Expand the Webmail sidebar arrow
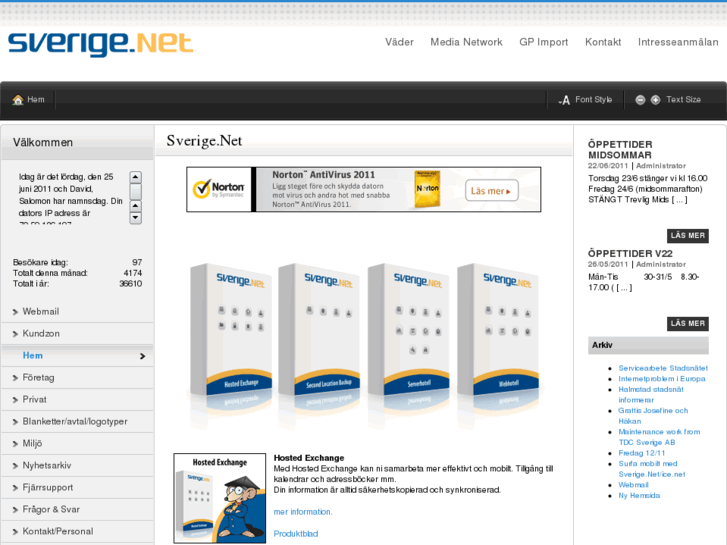The width and height of the screenshot is (727, 545). (15, 312)
